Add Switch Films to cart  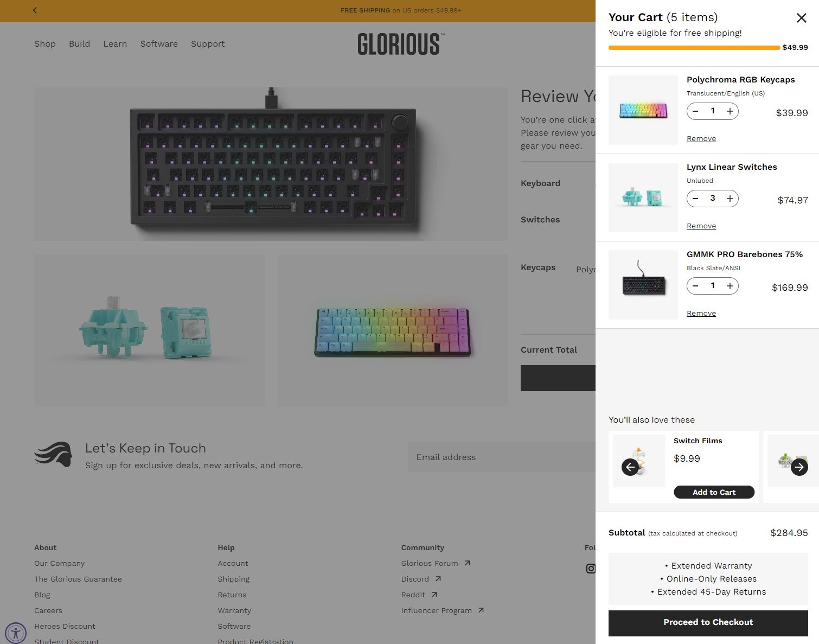point(714,492)
